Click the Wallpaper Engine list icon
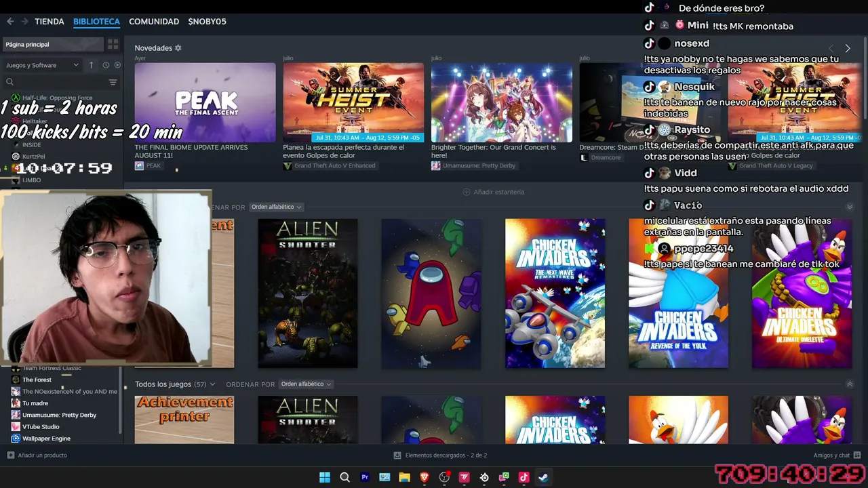This screenshot has height=488, width=868. coord(16,439)
